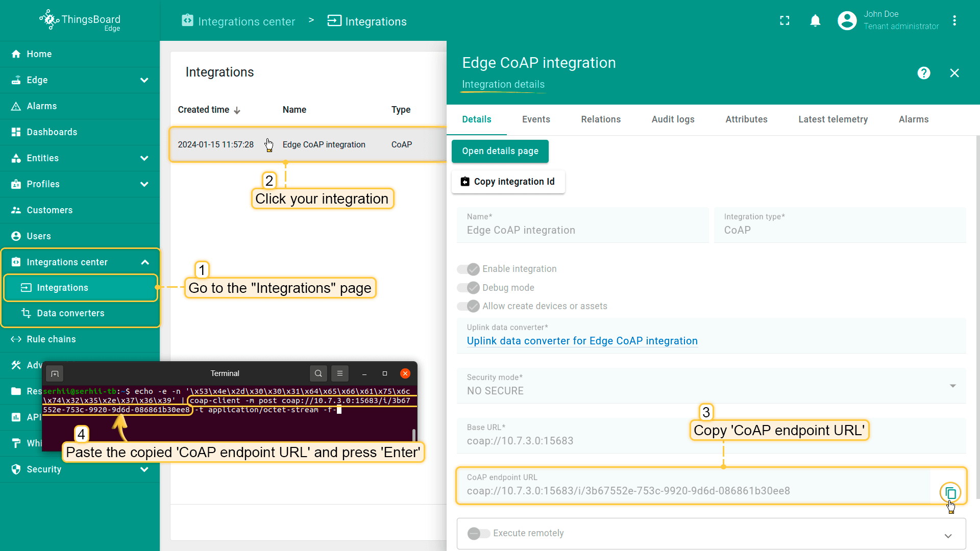Click the Terminal search icon
This screenshot has width=980, height=551.
[x=318, y=373]
